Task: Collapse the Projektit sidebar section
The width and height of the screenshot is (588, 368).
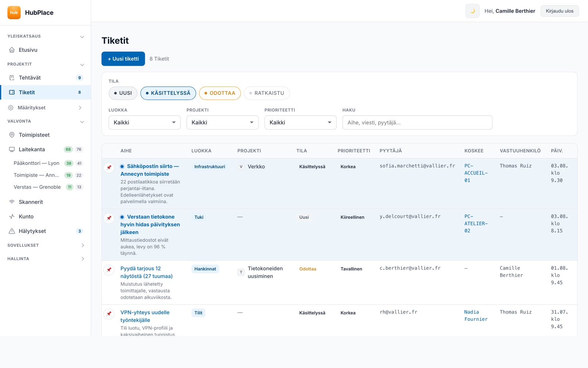Action: pos(82,64)
